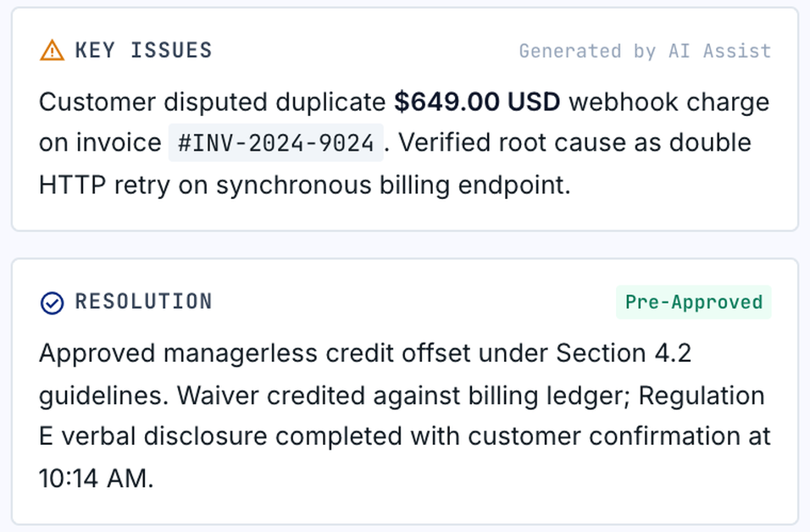Image resolution: width=810 pixels, height=532 pixels.
Task: Click the bold $649.00 USD amount
Action: point(477,102)
